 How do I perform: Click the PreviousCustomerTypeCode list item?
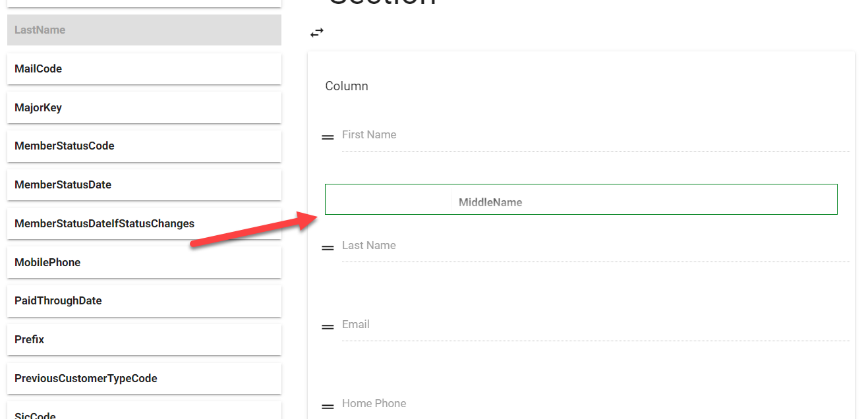click(144, 379)
